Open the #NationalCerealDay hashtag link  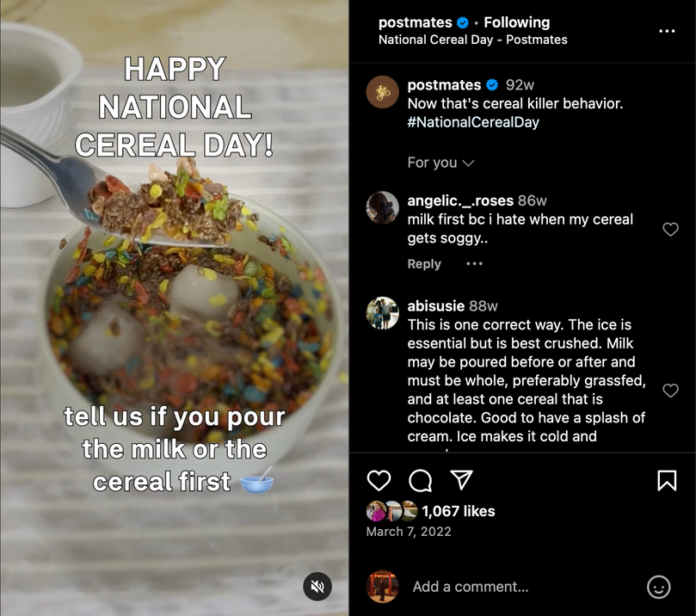tap(473, 122)
